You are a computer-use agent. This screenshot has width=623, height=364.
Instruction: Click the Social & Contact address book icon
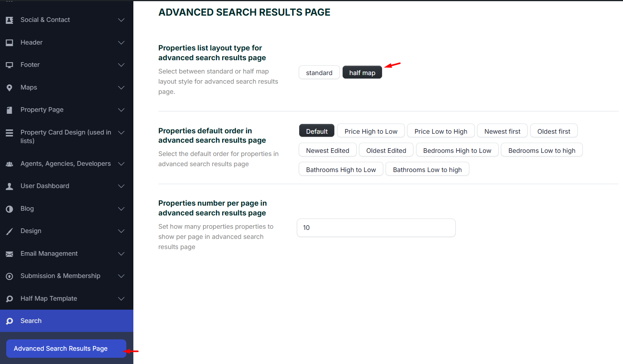point(9,20)
